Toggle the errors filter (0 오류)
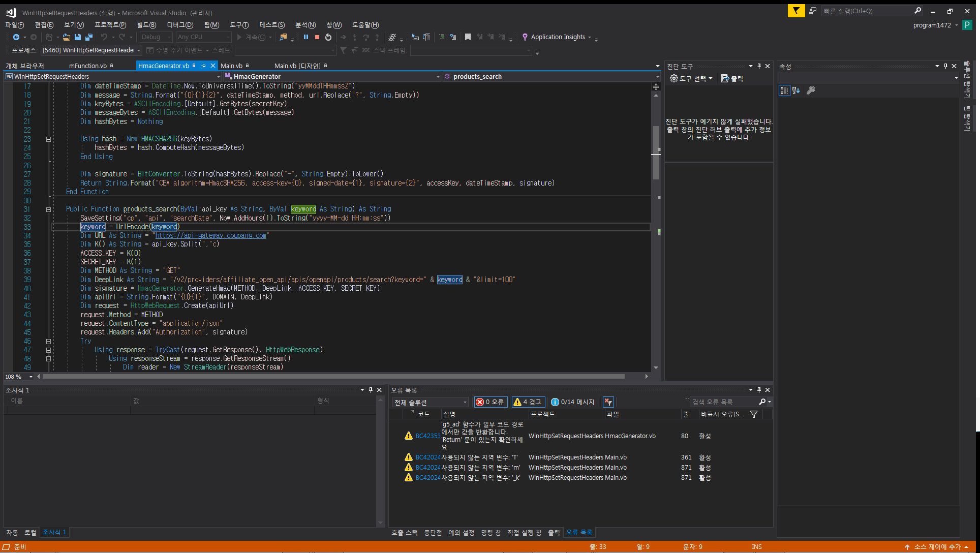This screenshot has height=553, width=980. 490,402
